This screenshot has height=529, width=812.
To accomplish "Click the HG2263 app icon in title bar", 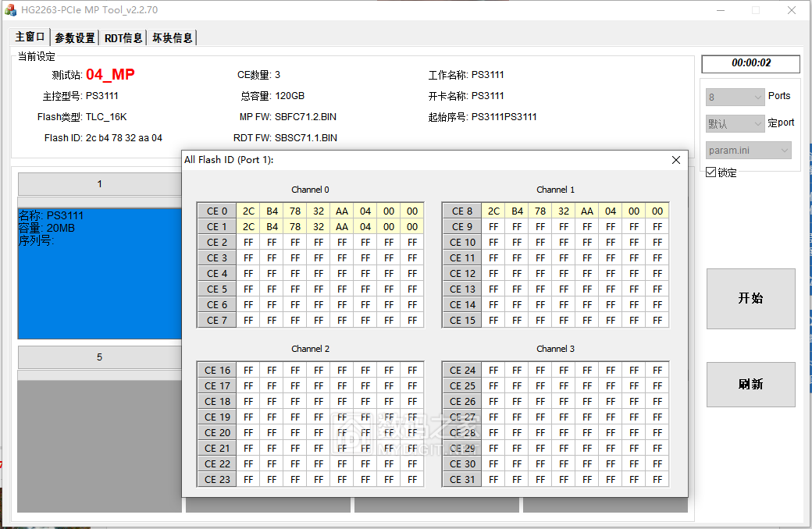I will click(x=11, y=10).
